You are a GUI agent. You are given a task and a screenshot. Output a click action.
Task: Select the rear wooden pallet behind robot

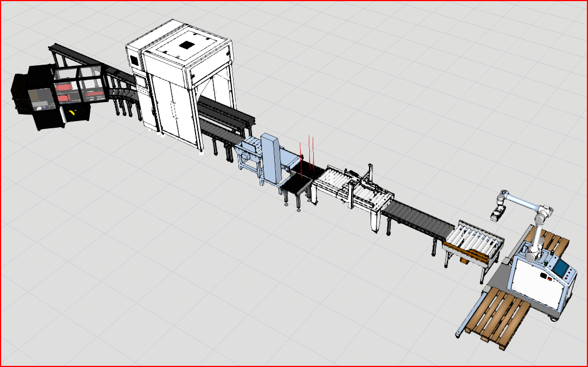tap(555, 244)
